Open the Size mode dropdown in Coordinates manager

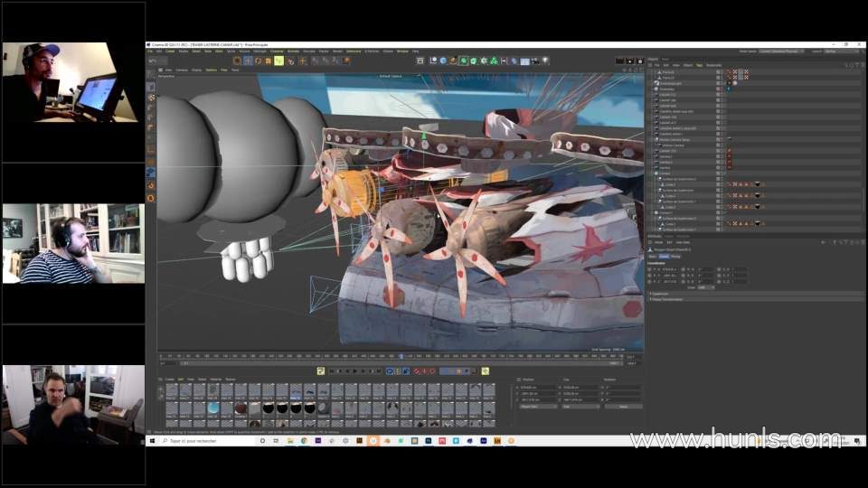coord(580,406)
